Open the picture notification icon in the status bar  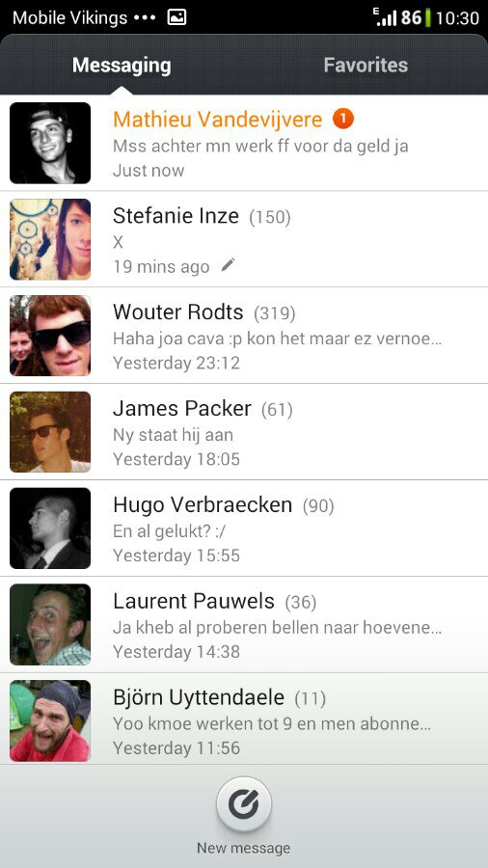[176, 17]
